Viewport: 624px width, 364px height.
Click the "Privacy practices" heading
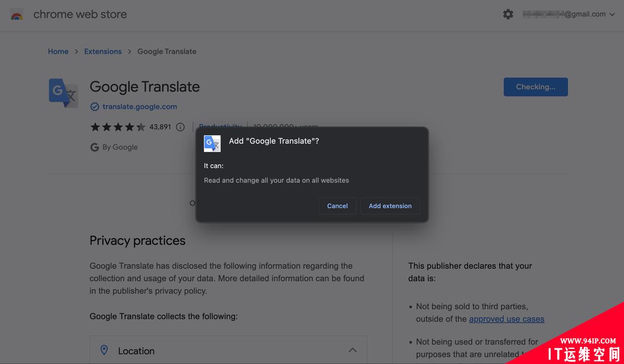tap(137, 241)
